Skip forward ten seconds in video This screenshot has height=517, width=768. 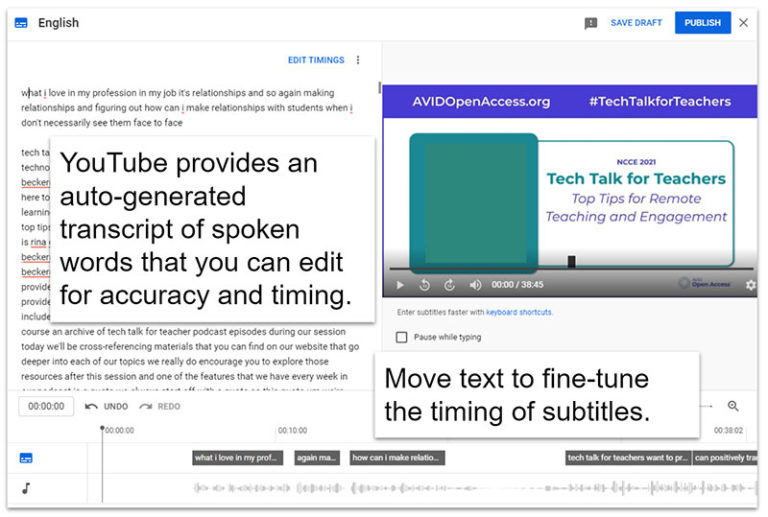[x=449, y=284]
